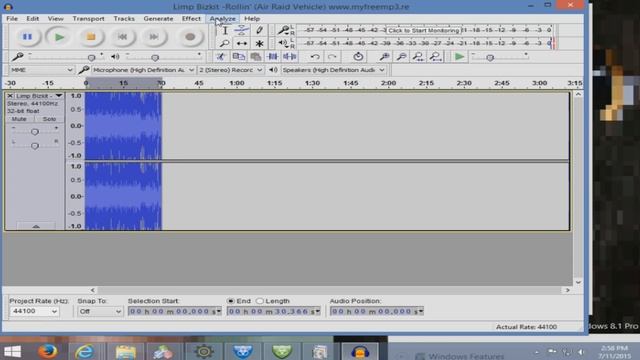The image size is (640, 360).
Task: Click the 1:00 mark on the timeline ruler
Action: point(237,83)
